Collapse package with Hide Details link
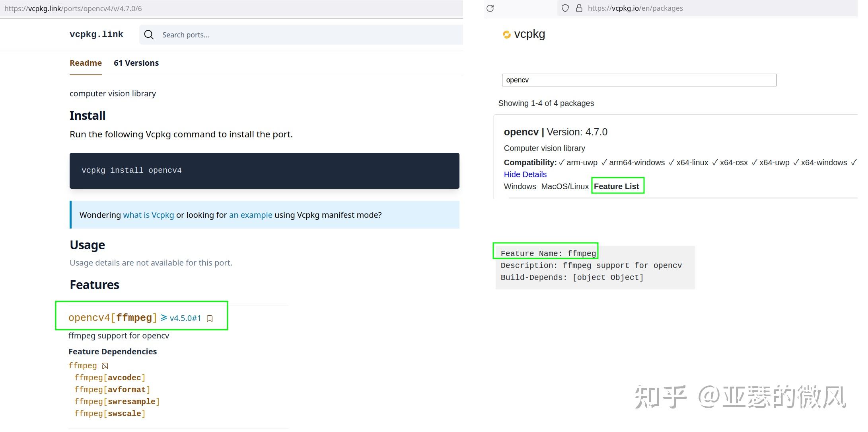The height and width of the screenshot is (432, 868). [525, 174]
